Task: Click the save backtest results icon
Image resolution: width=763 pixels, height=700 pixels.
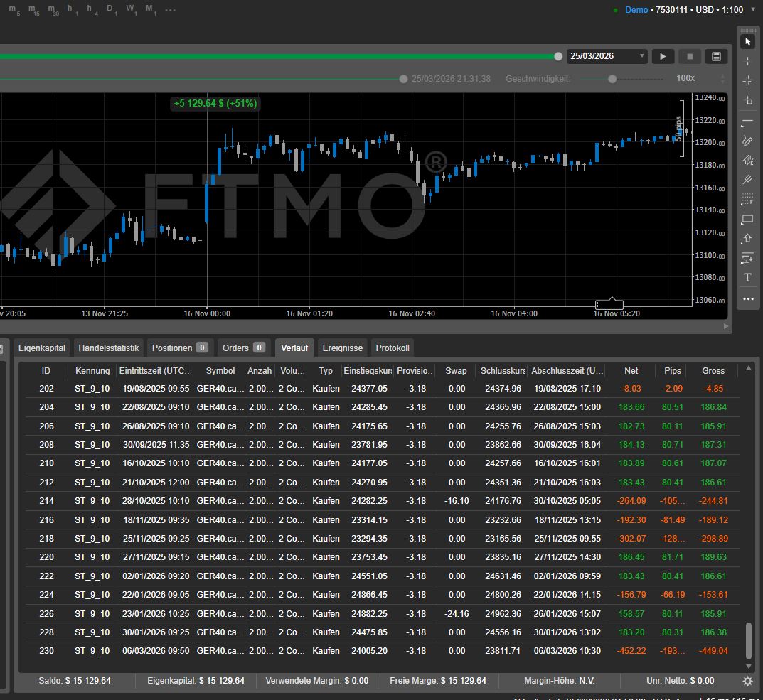Action: 715,56
